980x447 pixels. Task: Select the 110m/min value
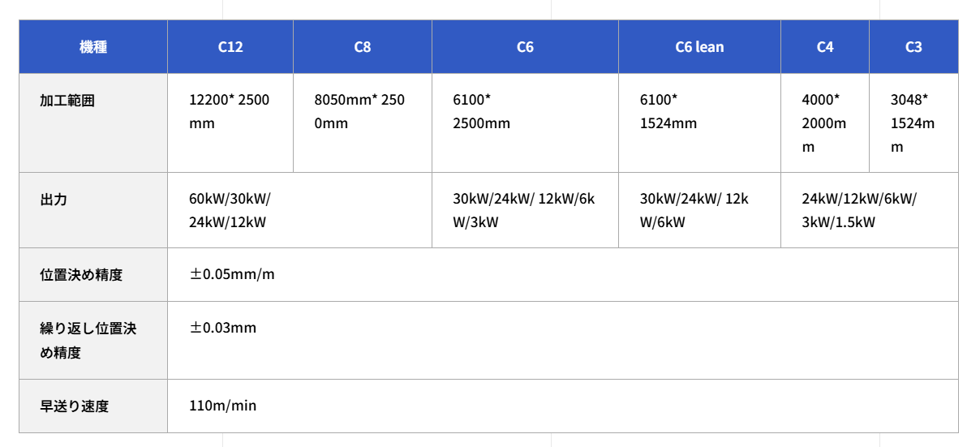[x=223, y=406]
